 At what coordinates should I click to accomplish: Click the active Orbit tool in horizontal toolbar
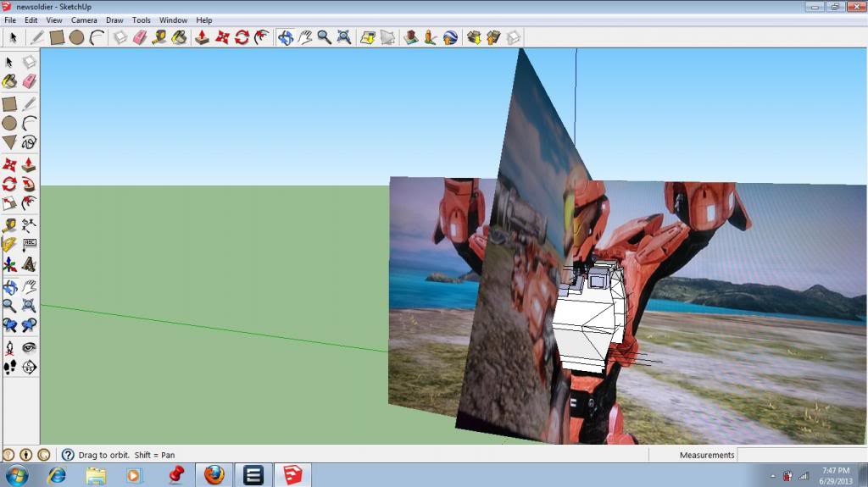point(285,37)
